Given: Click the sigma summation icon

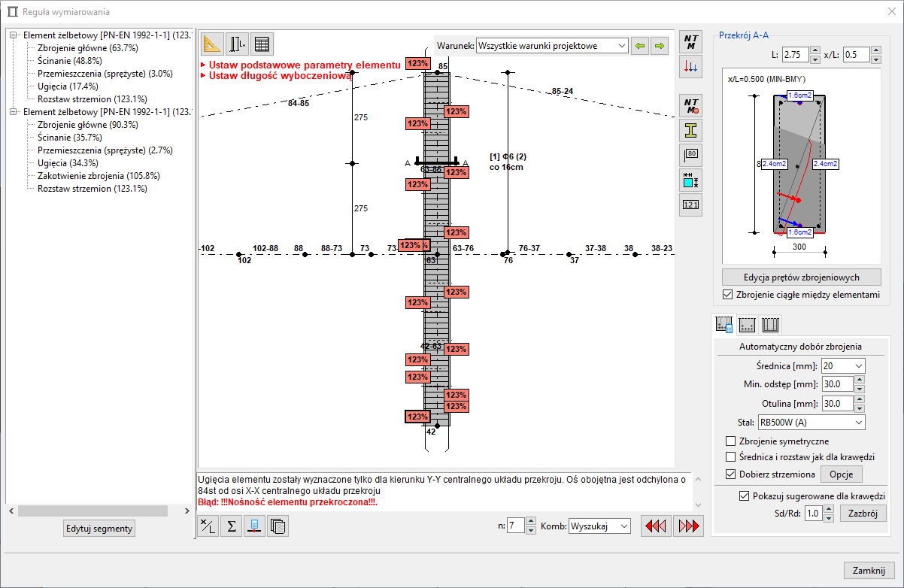Looking at the screenshot, I should pyautogui.click(x=232, y=526).
